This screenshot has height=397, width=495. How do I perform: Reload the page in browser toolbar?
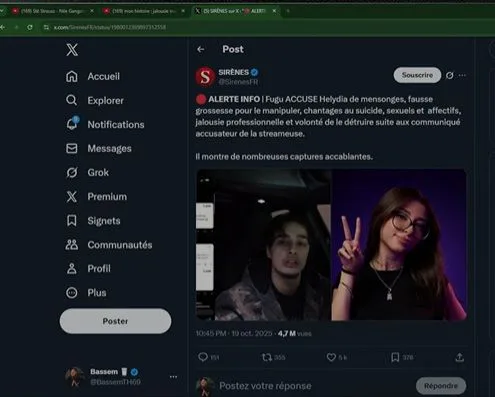point(30,27)
